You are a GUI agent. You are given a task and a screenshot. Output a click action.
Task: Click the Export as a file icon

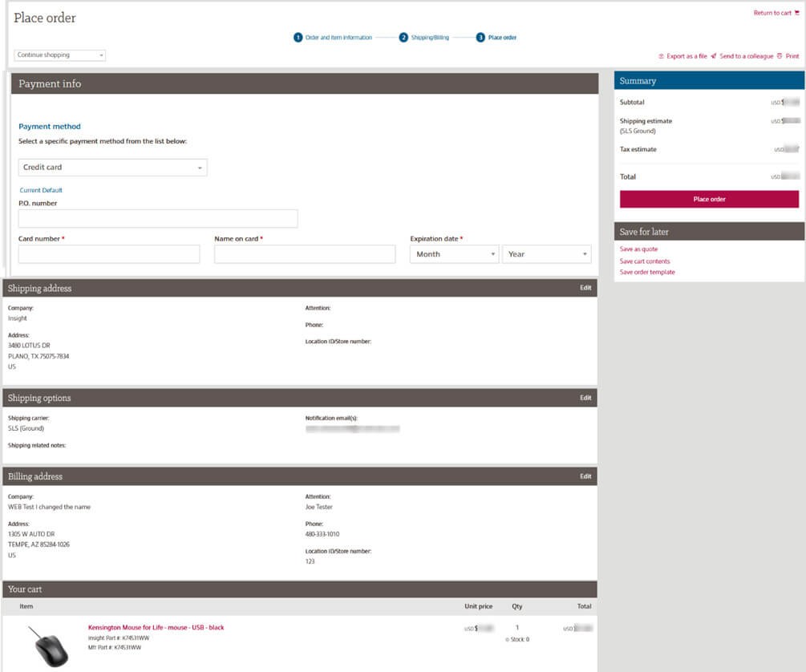coord(661,55)
